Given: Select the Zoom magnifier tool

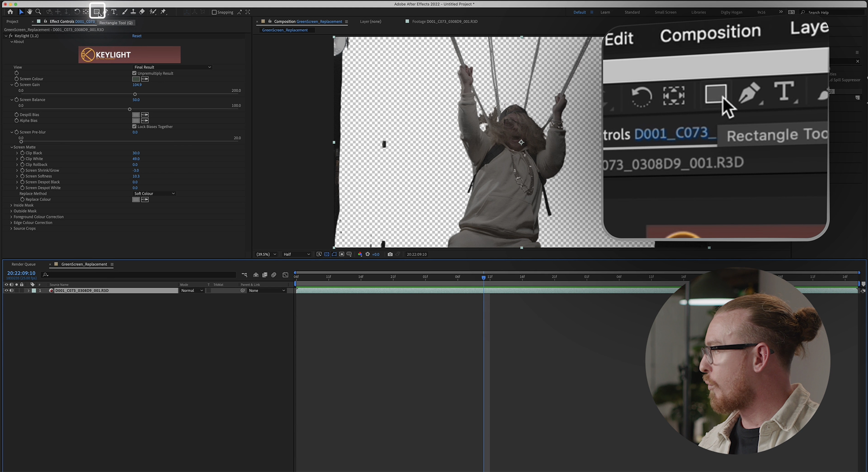Looking at the screenshot, I should click(x=38, y=12).
